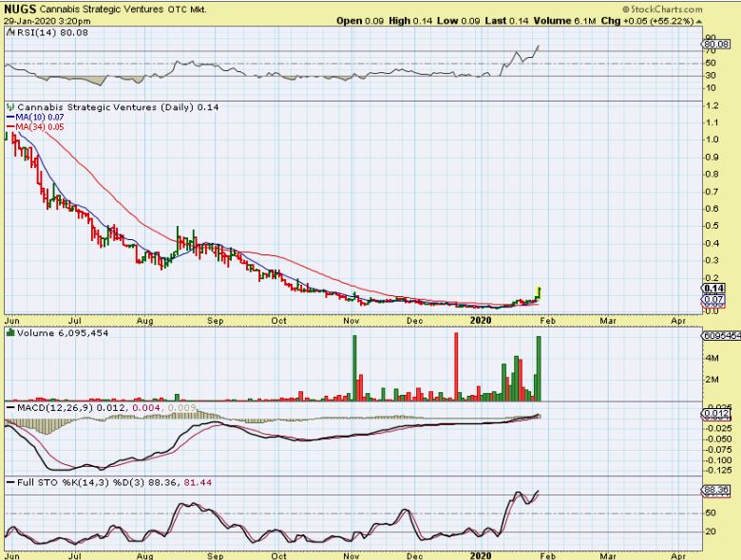Screen dimensions: 741x560
Task: Click the 4M level on the volume axis
Action: [x=712, y=358]
